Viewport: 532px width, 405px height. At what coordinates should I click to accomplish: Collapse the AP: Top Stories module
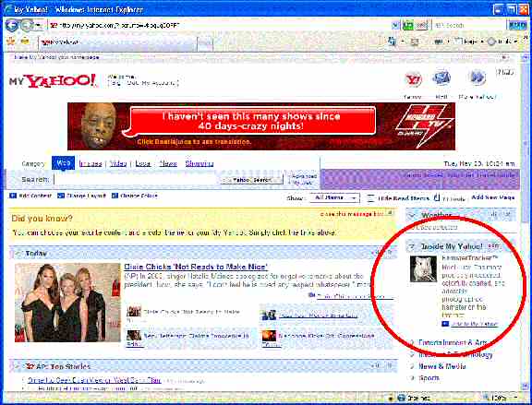pyautogui.click(x=18, y=366)
